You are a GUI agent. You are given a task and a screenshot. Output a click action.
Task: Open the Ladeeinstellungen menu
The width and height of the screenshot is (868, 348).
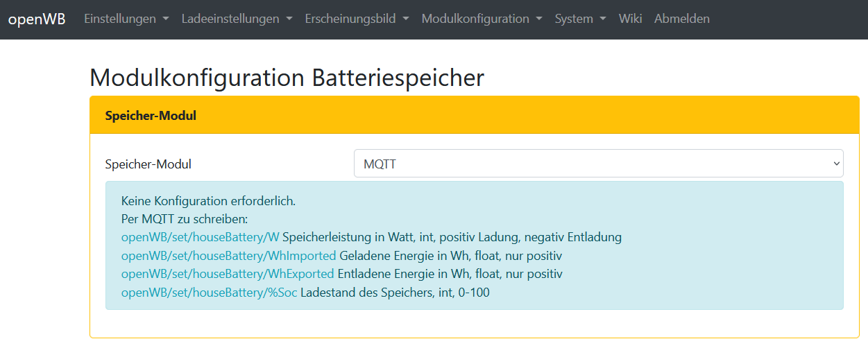[x=236, y=19]
